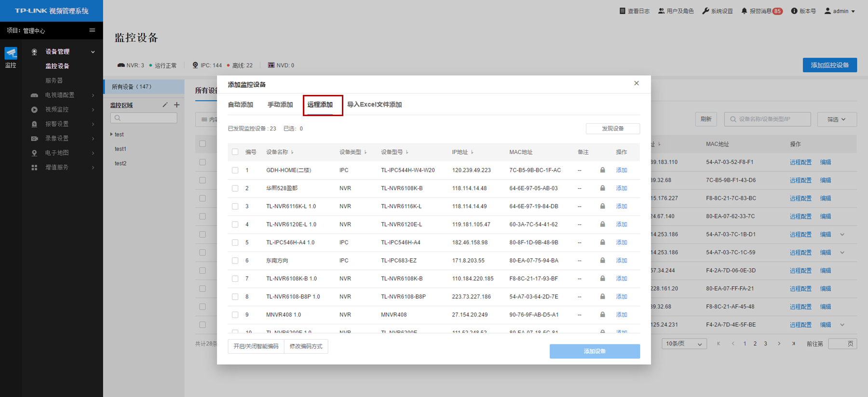
Task: Open the 10条/页 page size dropdown
Action: [684, 344]
